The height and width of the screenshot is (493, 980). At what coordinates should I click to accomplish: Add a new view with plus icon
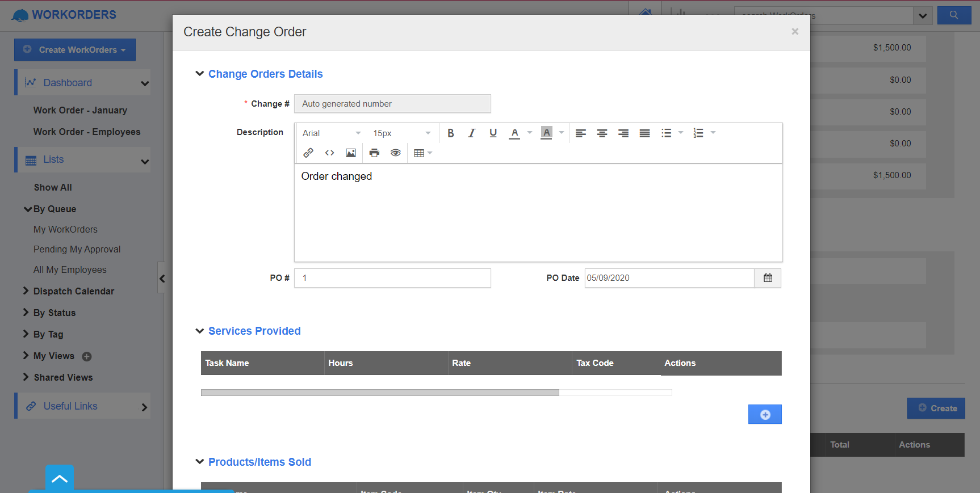[87, 356]
